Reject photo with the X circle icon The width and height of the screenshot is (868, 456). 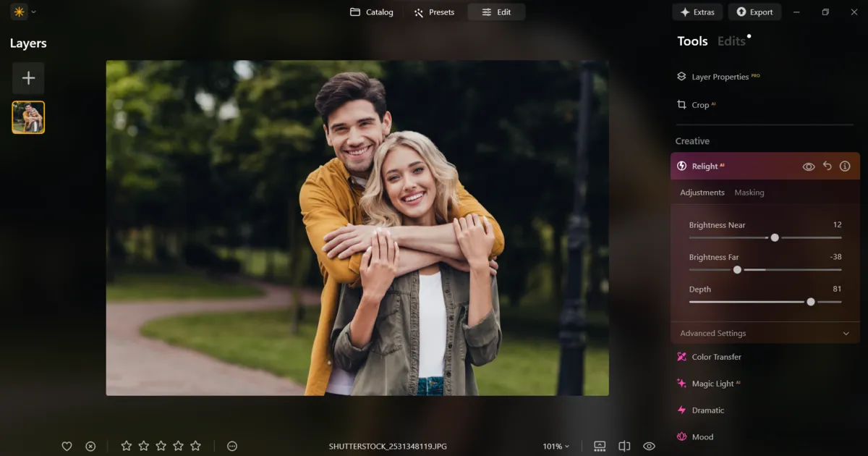[x=90, y=447]
